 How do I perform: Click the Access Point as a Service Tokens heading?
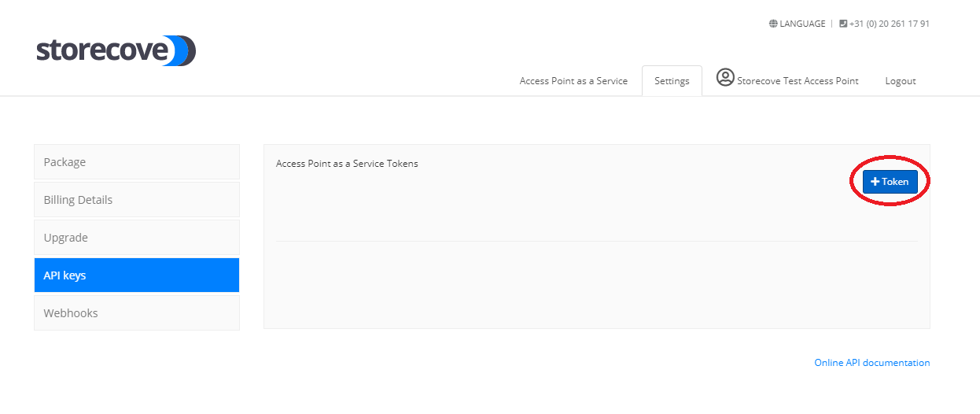[x=347, y=164]
